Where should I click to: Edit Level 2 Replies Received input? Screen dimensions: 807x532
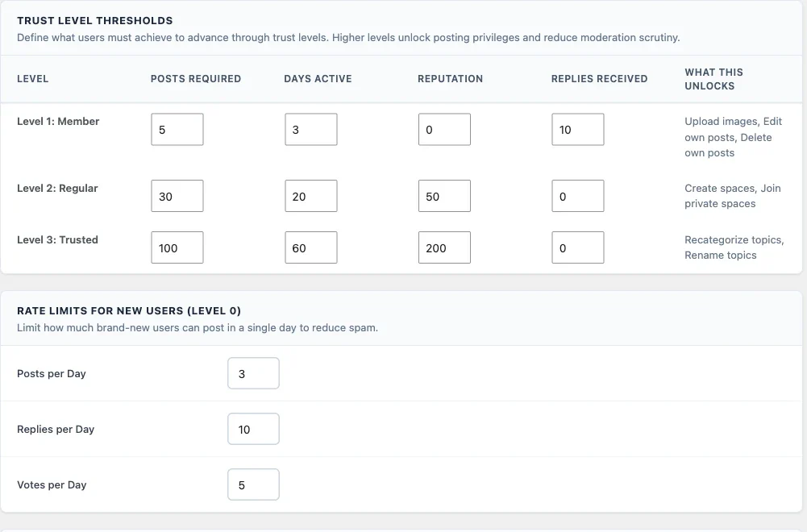point(578,196)
